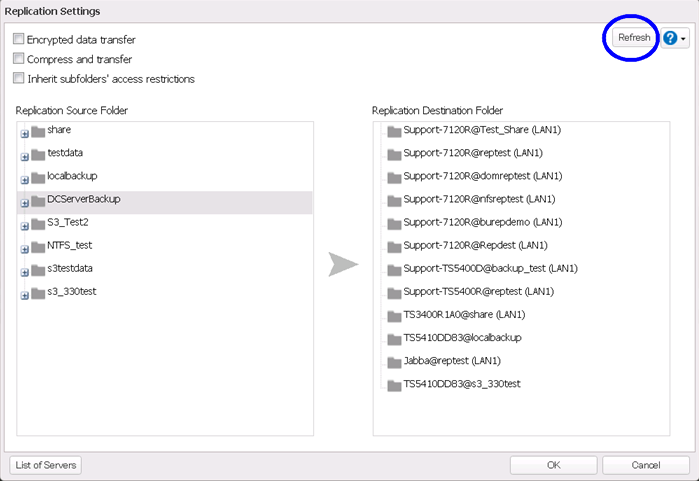This screenshot has width=699, height=481.
Task: Click the List of Servers button
Action: coord(46,465)
